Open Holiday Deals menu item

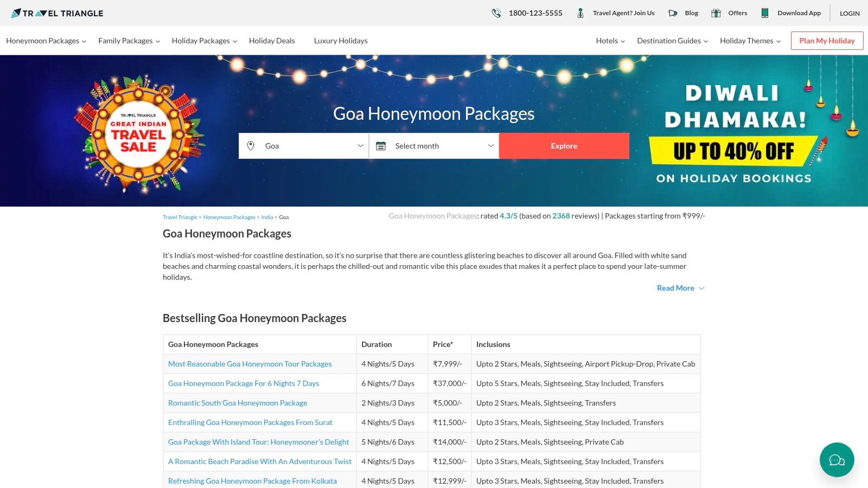(x=272, y=41)
